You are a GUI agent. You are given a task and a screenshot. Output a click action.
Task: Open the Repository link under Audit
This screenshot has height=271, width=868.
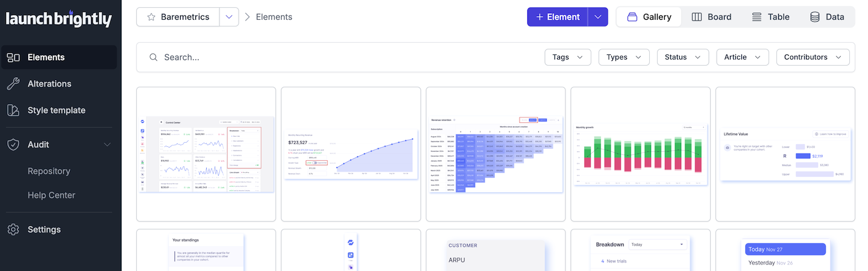[x=49, y=171]
